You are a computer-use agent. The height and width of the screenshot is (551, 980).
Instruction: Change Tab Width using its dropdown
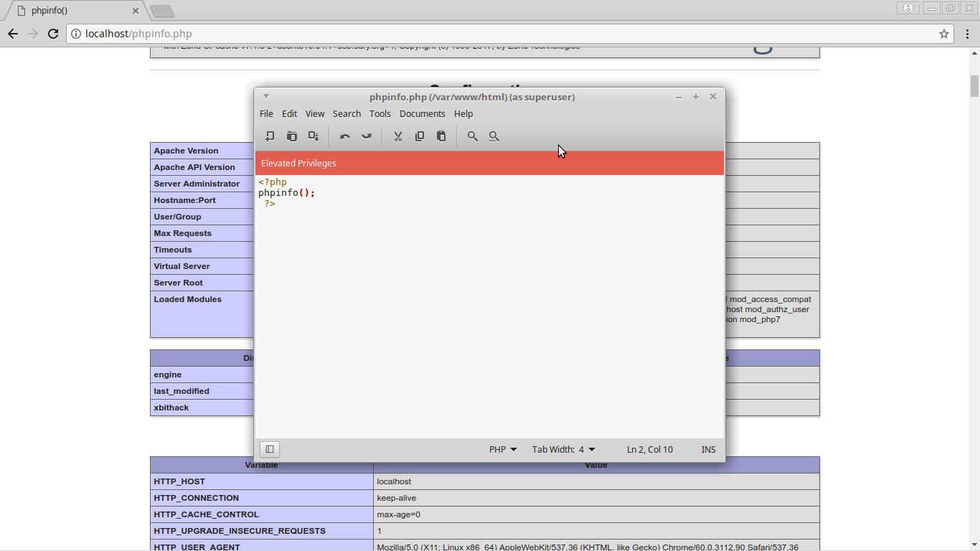[564, 449]
